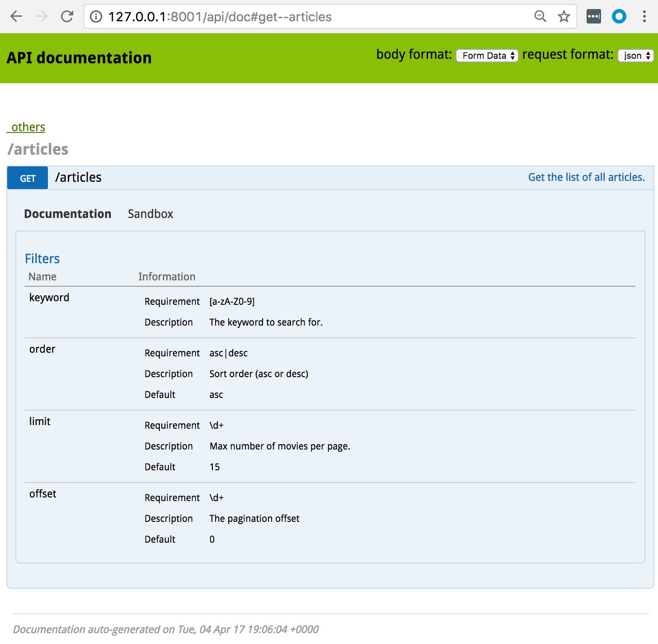Select the order filter name
The width and height of the screenshot is (658, 644).
[x=42, y=349]
